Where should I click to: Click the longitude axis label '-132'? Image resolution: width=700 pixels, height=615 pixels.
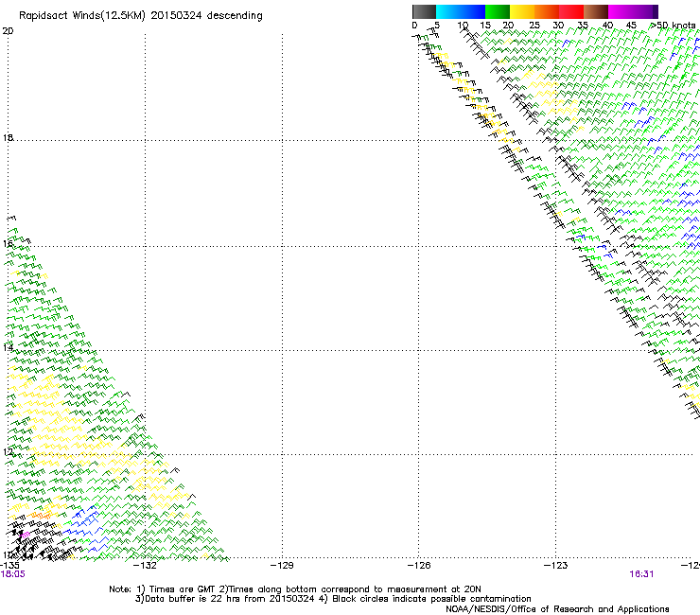(146, 566)
